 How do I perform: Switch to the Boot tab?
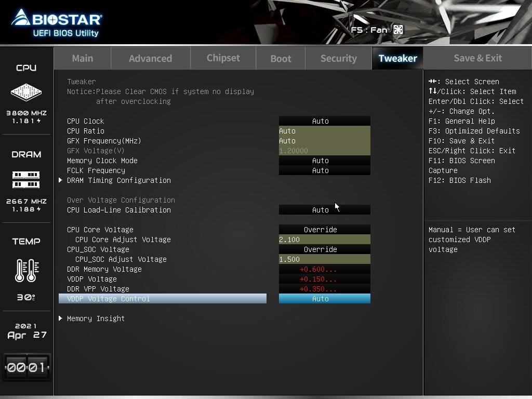pyautogui.click(x=281, y=58)
